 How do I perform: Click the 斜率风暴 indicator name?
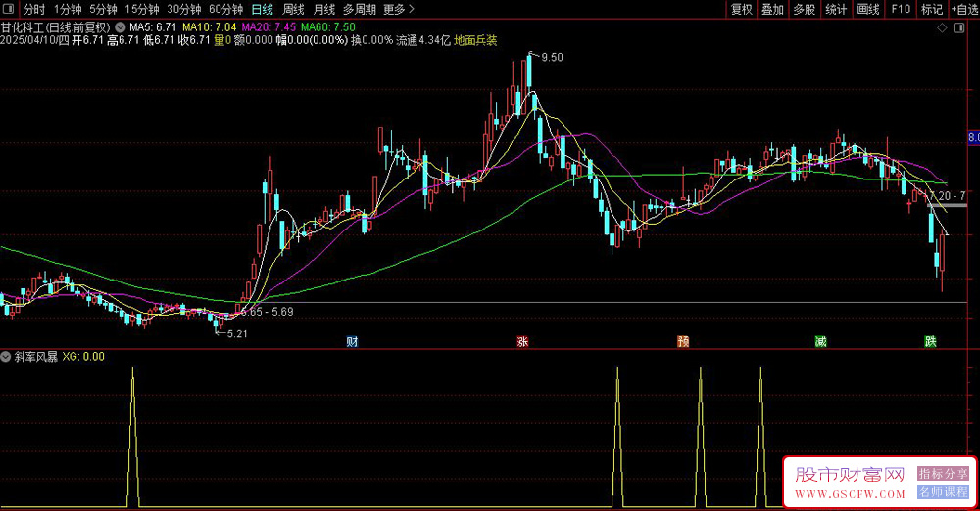pos(35,357)
